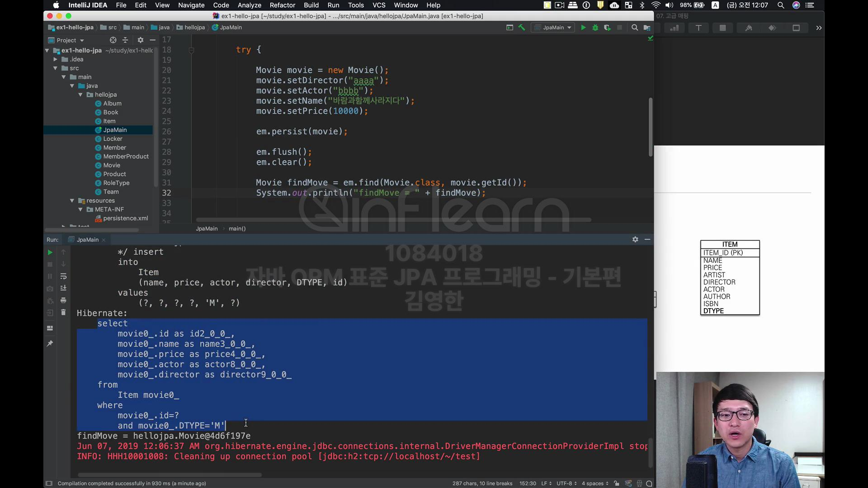Print console output with printer icon
868x488 pixels.
63,300
